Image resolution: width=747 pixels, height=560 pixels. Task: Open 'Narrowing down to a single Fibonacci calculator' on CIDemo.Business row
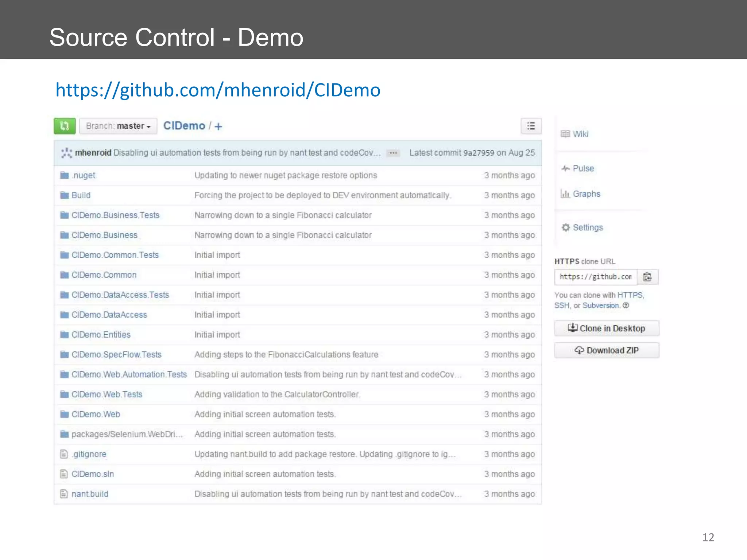coord(283,235)
